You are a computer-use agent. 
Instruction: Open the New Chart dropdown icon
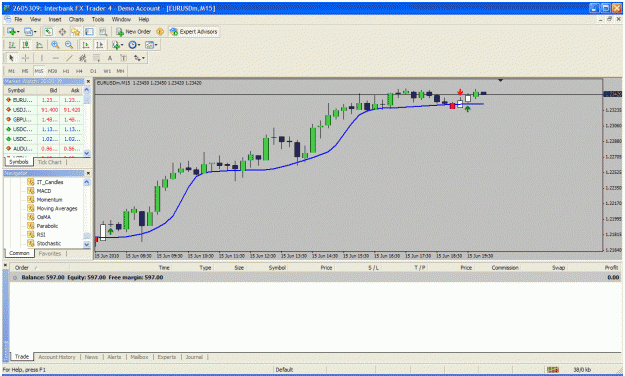click(13, 31)
